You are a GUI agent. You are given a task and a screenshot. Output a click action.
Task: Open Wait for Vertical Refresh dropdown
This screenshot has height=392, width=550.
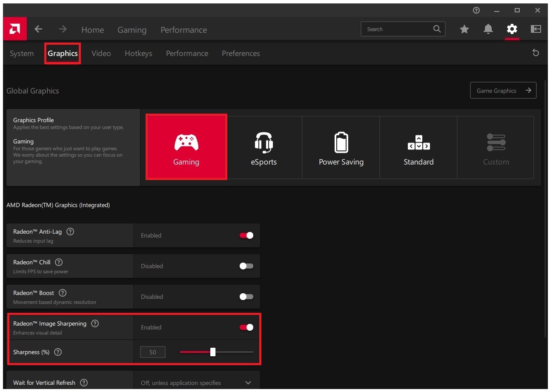[197, 383]
